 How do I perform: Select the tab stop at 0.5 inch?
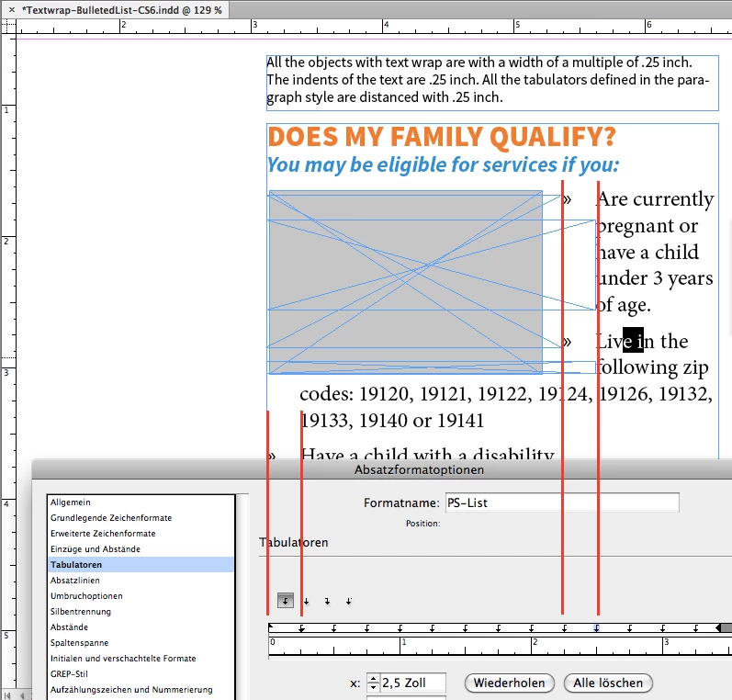tap(334, 628)
